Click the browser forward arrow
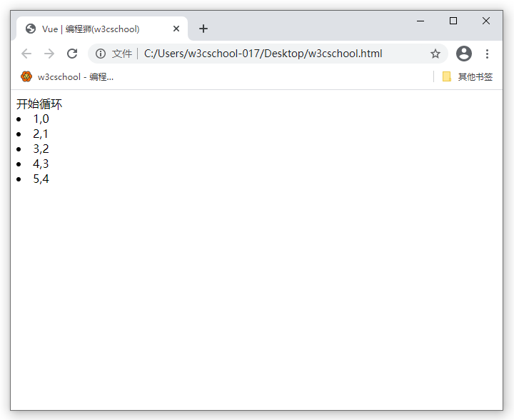This screenshot has width=514, height=420. (x=49, y=54)
